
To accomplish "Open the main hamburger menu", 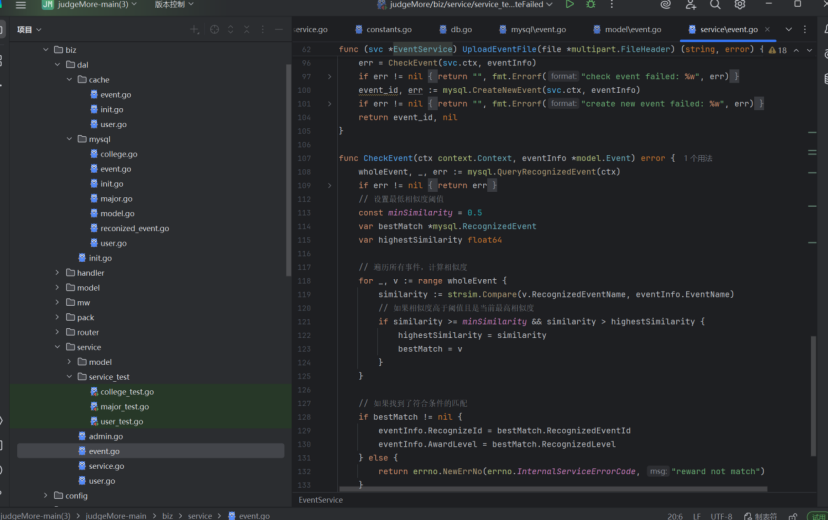I will [x=21, y=5].
